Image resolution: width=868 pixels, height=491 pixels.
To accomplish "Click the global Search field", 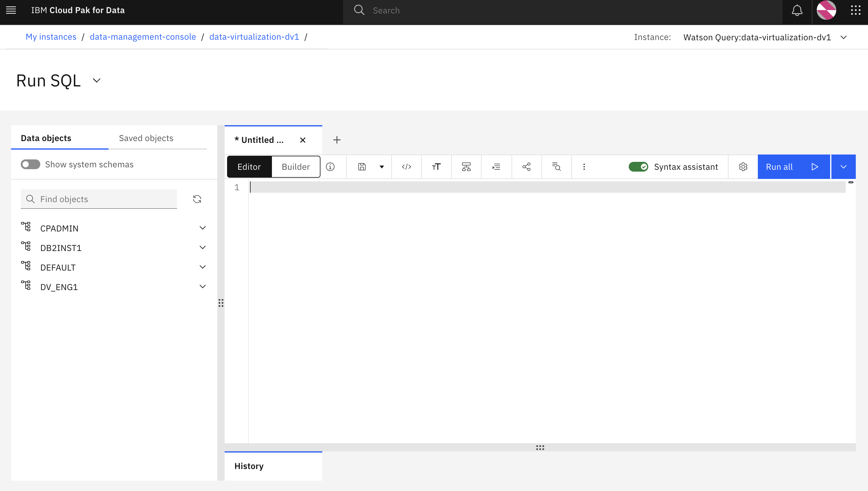I will pos(562,10).
